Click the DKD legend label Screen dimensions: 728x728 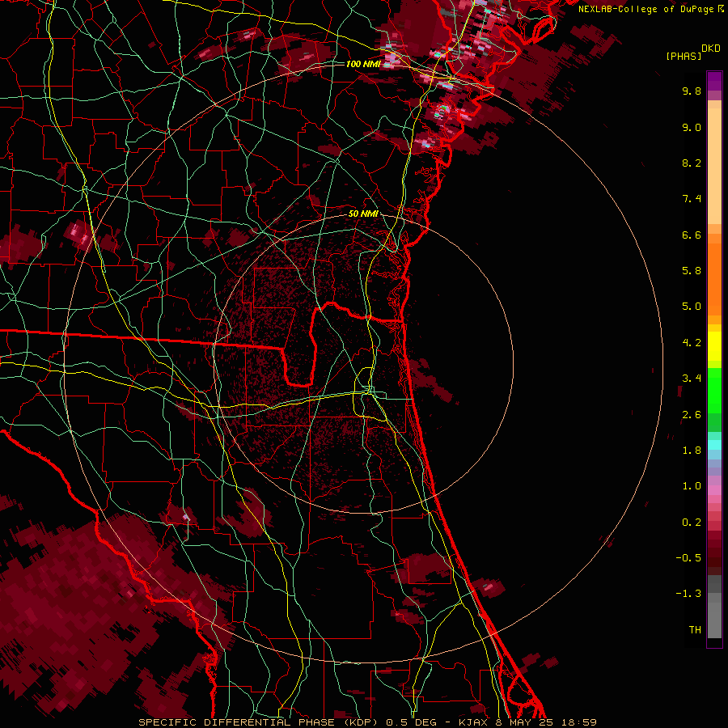coord(711,49)
